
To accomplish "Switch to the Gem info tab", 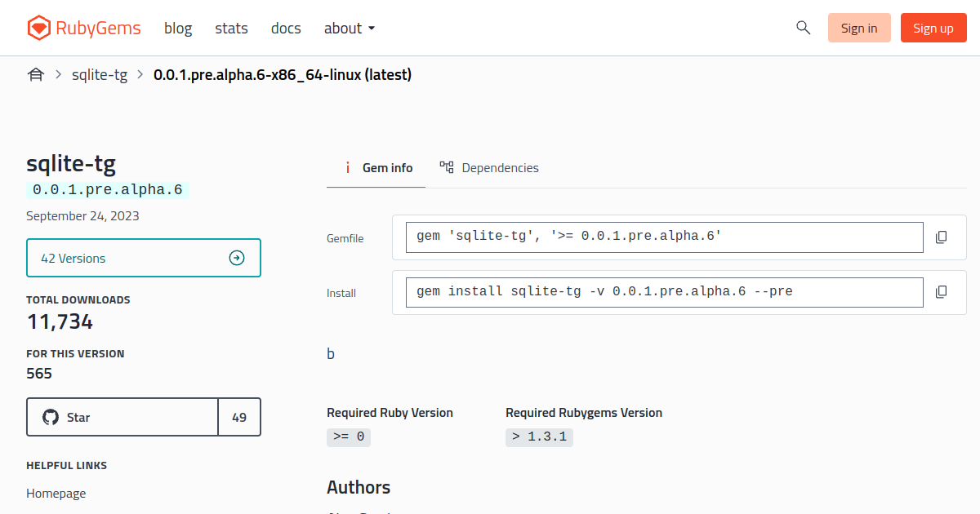I will click(x=376, y=167).
